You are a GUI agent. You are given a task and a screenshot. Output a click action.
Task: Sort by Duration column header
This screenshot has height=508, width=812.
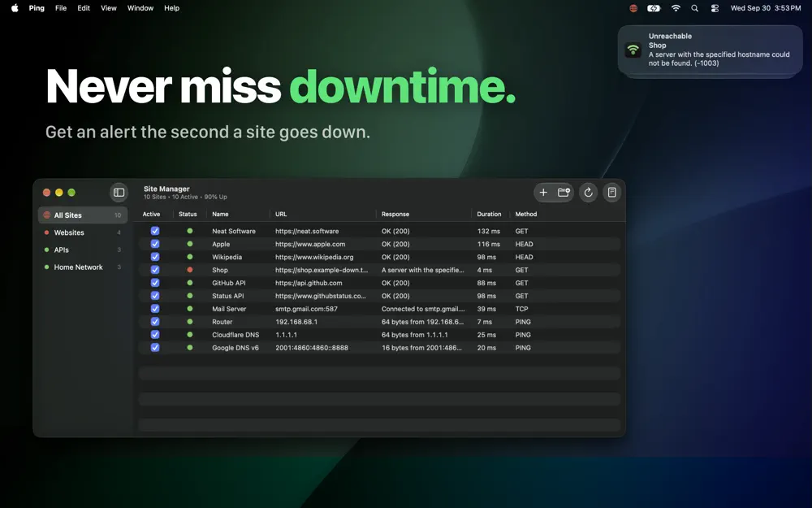coord(489,214)
